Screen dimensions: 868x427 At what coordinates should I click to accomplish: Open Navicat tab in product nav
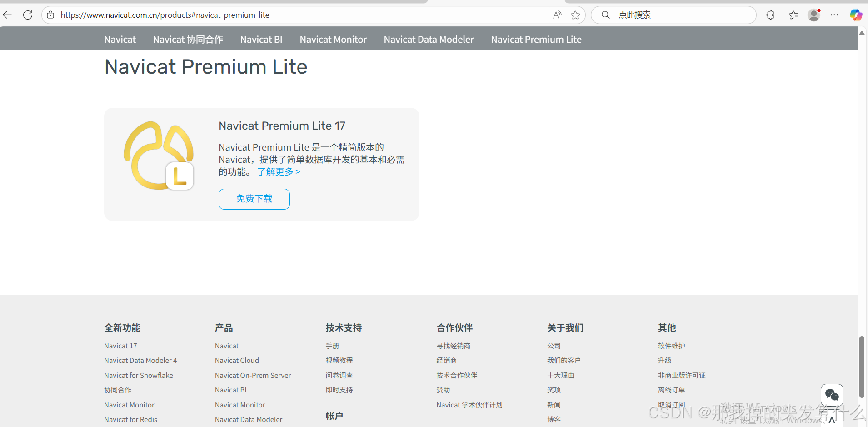tap(120, 40)
